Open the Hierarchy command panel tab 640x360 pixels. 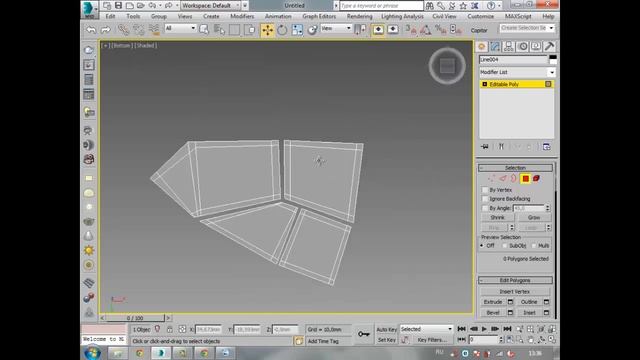[509, 47]
